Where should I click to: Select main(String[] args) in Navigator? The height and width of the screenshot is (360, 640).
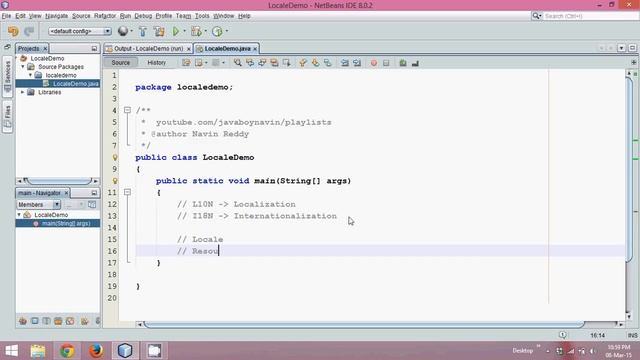65,223
